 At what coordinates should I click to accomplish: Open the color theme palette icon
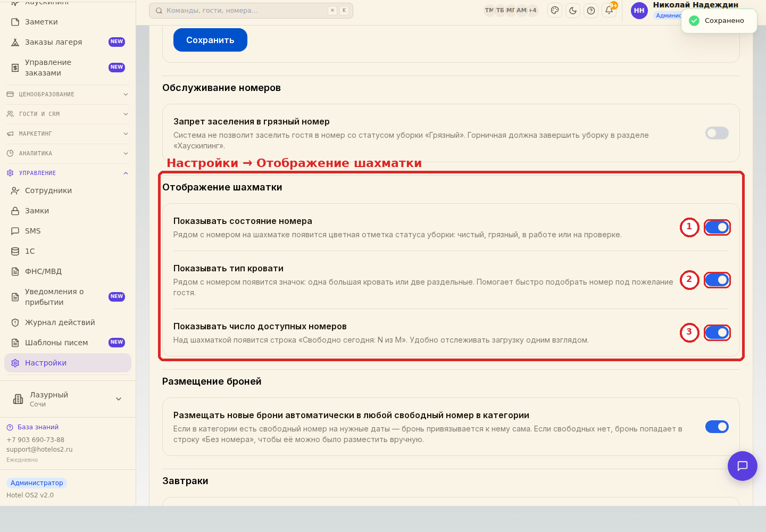[x=555, y=10]
